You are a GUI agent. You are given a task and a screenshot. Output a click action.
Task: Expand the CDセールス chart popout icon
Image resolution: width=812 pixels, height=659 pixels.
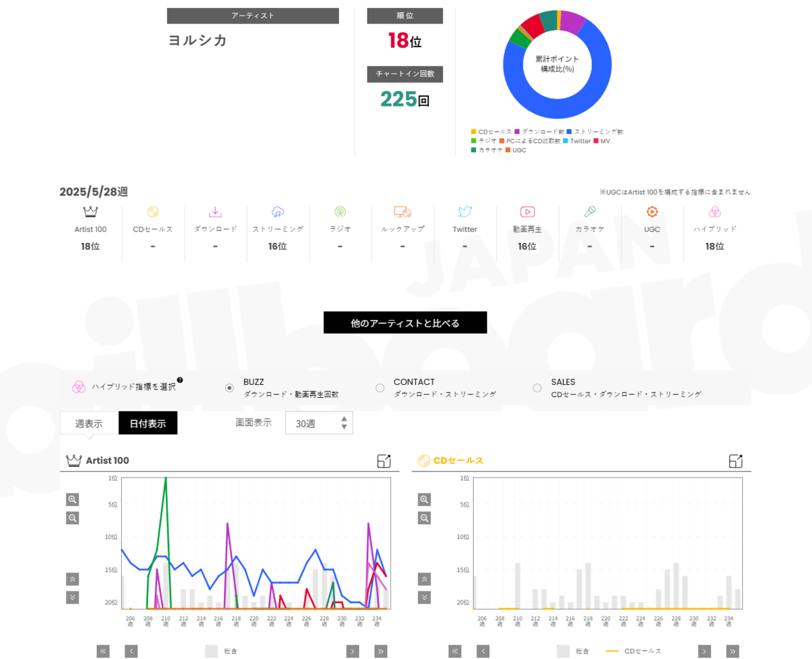click(x=736, y=461)
